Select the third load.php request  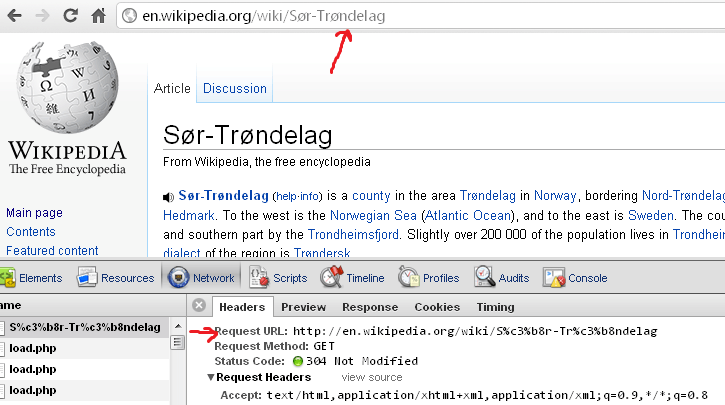coord(85,391)
